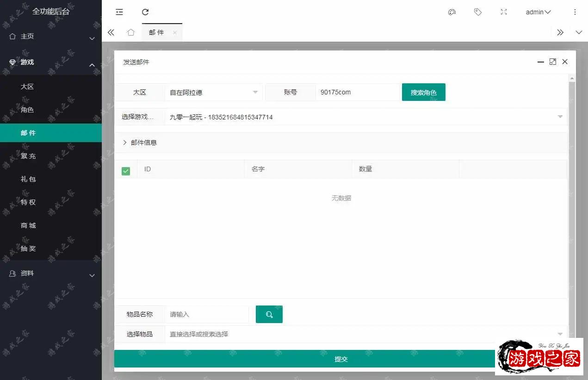Screen dimensions: 588x380
Task: Click the 无数据 empty table text
Action: click(341, 198)
